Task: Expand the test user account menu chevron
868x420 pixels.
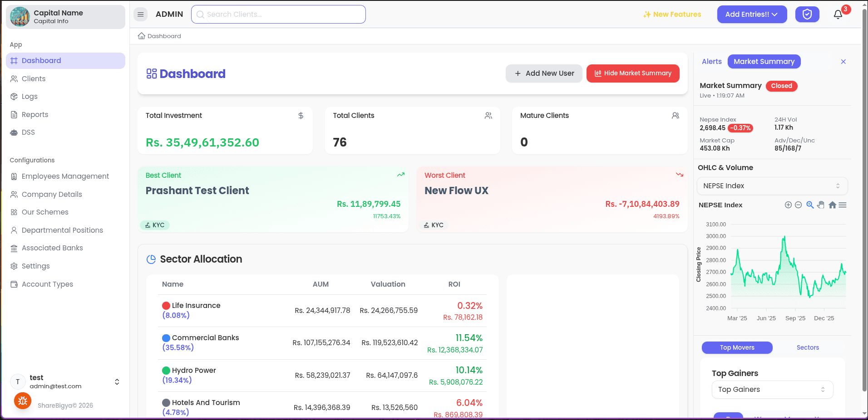Action: pyautogui.click(x=117, y=381)
